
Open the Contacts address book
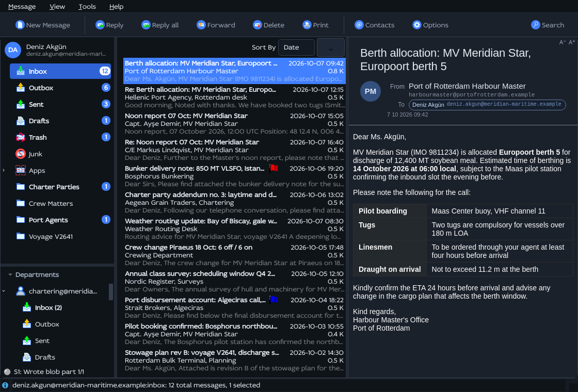(x=375, y=25)
